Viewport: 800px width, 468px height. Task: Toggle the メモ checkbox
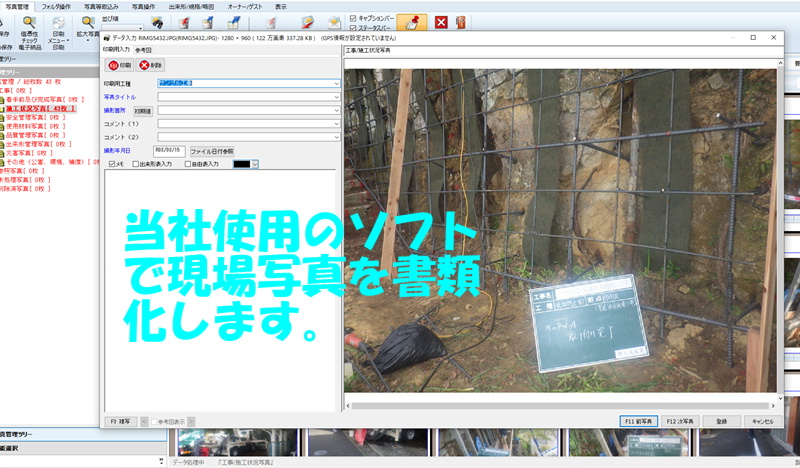(111, 164)
